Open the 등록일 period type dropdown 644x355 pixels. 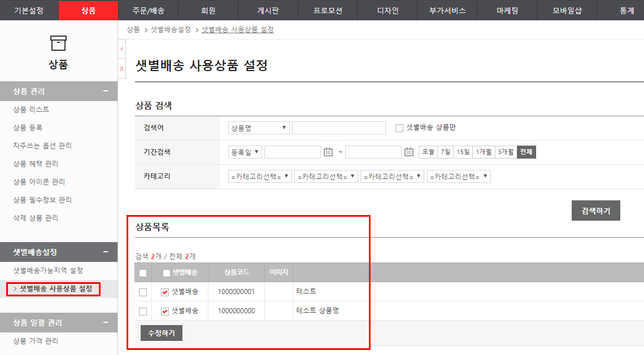coord(245,152)
